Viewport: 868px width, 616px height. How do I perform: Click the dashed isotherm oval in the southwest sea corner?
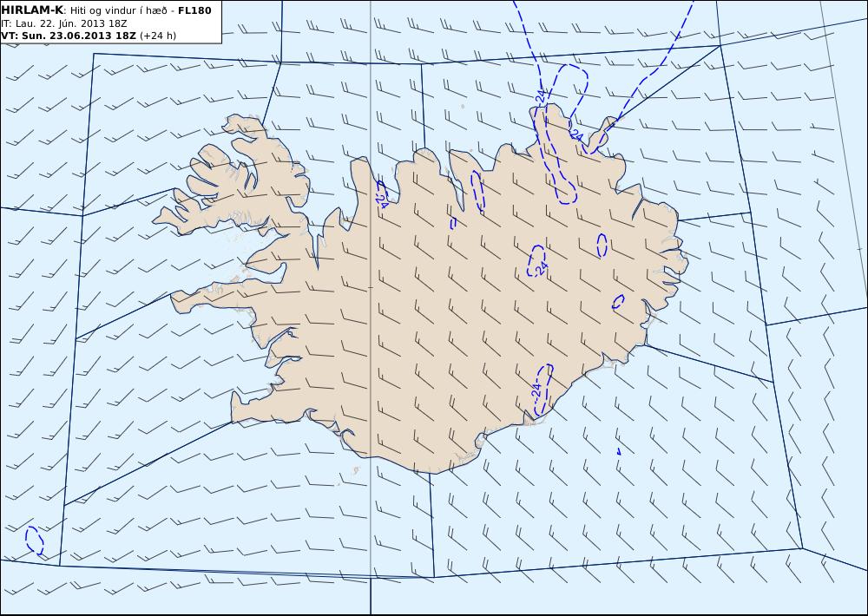(34, 541)
